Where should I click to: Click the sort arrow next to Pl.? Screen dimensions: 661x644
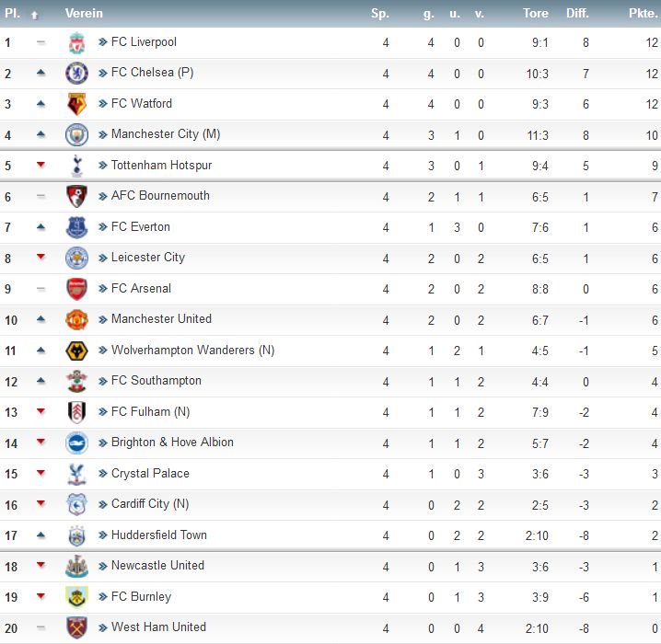tap(35, 15)
